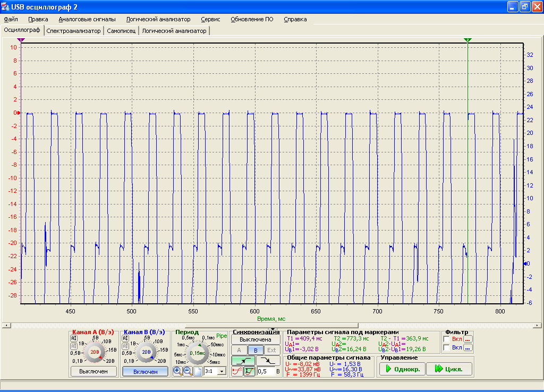The width and height of the screenshot is (544, 392).
Task: Click purple marker 1 handle above graph
Action: click(x=21, y=40)
